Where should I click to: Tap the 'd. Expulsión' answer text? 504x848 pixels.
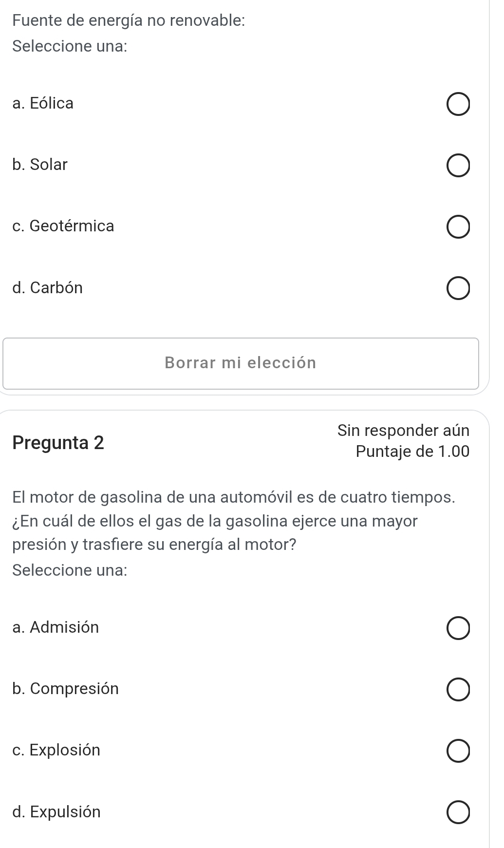pyautogui.click(x=57, y=811)
